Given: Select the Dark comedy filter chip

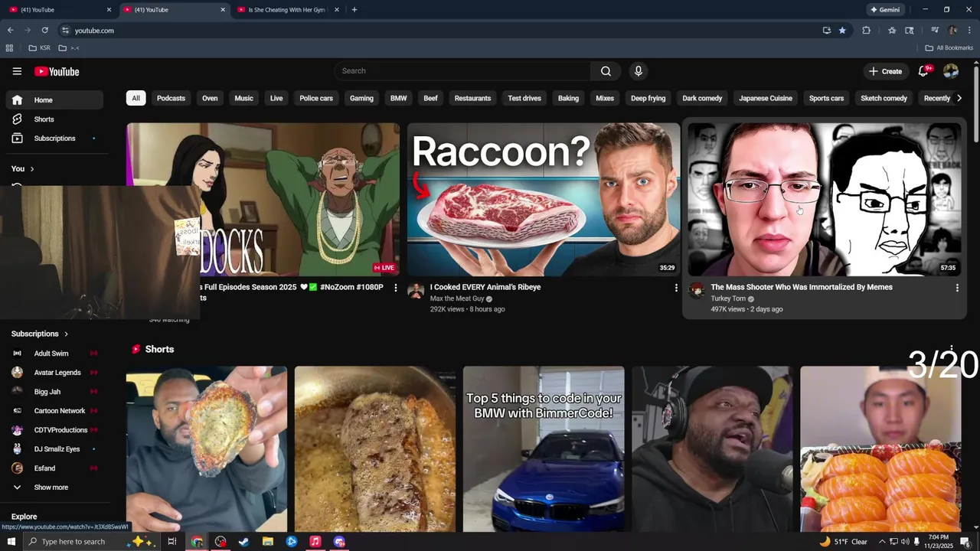Looking at the screenshot, I should click(702, 98).
